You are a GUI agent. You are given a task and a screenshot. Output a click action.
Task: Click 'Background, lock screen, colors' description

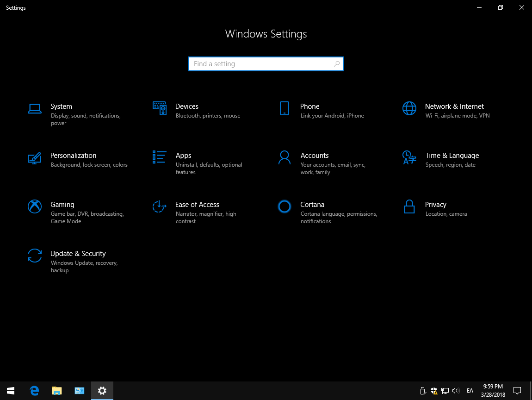pos(89,165)
